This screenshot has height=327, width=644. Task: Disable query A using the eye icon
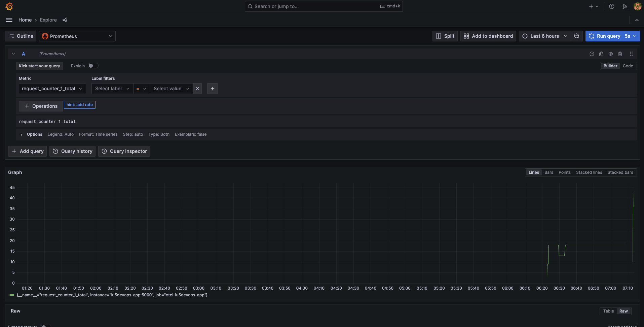coord(611,54)
